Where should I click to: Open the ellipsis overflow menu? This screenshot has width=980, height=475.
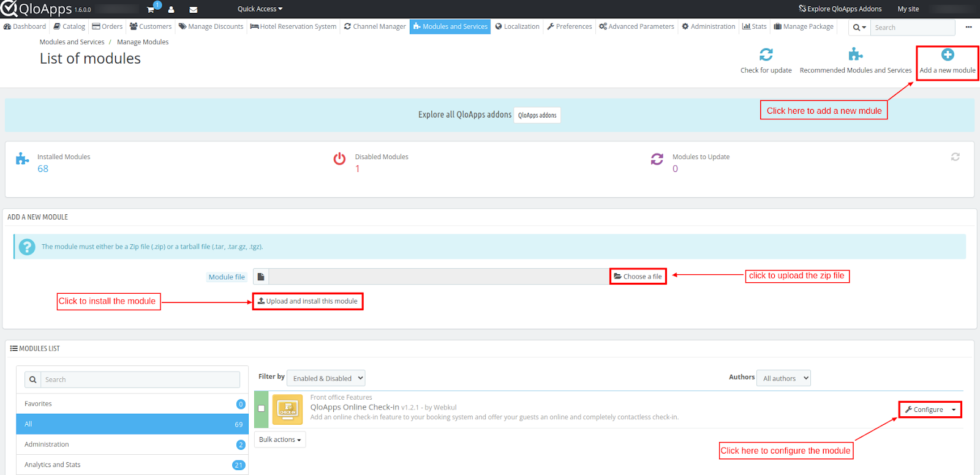968,27
